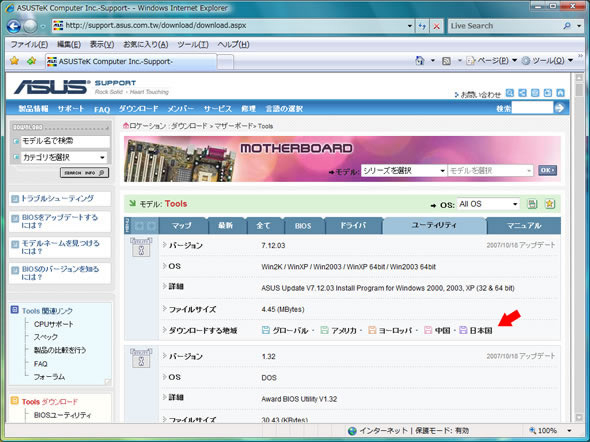Switch to the マップ tab
The width and height of the screenshot is (590, 442).
[182, 225]
